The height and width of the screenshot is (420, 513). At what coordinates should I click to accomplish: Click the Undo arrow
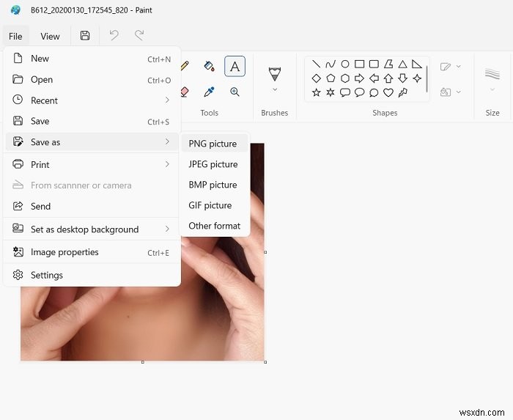coord(114,35)
